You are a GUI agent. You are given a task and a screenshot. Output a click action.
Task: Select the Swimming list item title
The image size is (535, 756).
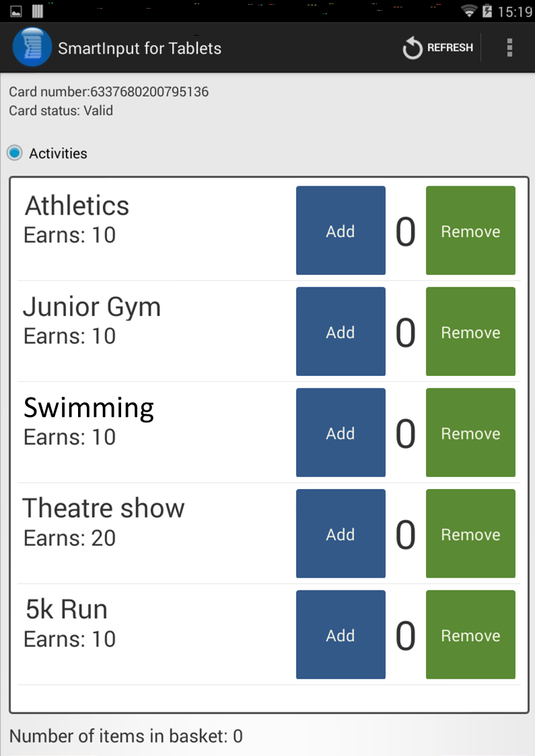(x=89, y=408)
